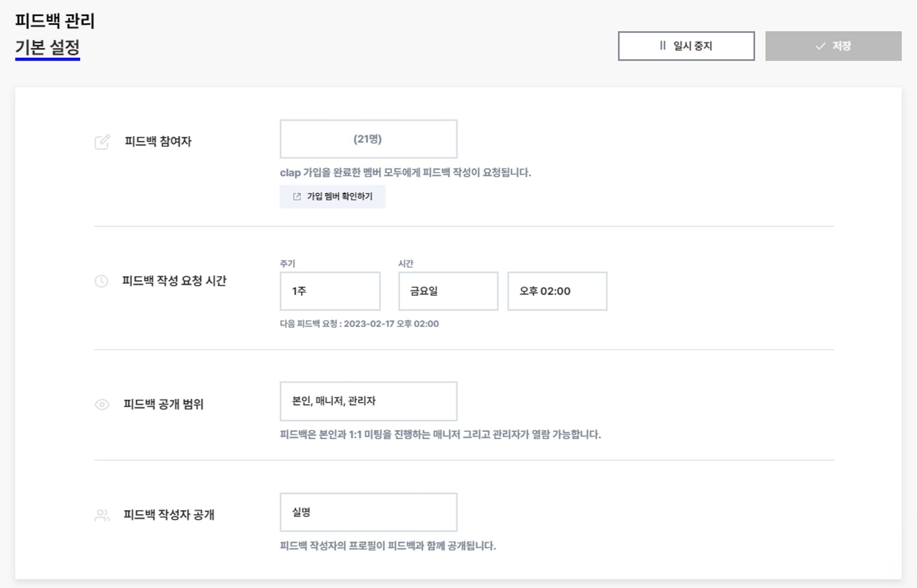Open the 주기 dropdown showing 1주
Screen dimensions: 917x588
pyautogui.click(x=330, y=291)
